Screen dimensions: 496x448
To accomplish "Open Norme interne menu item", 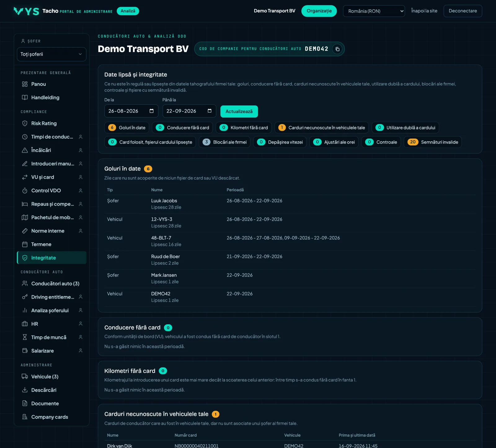I will coord(51,231).
